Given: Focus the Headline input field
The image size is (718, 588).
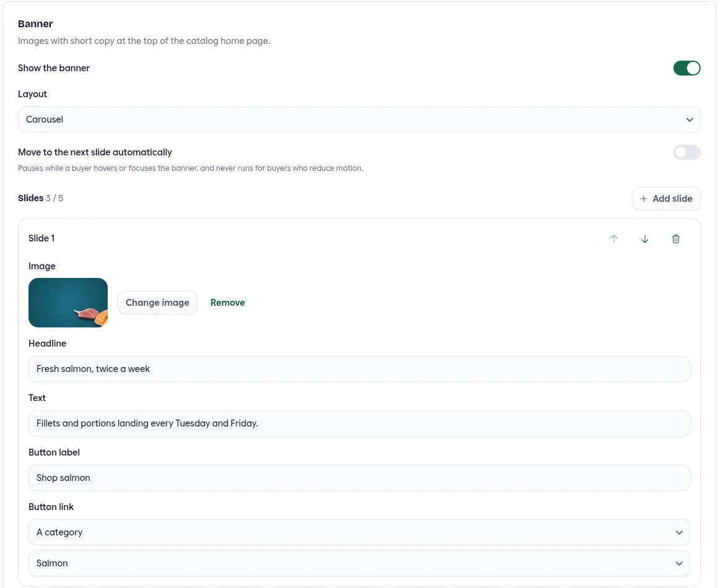Looking at the screenshot, I should 359,369.
